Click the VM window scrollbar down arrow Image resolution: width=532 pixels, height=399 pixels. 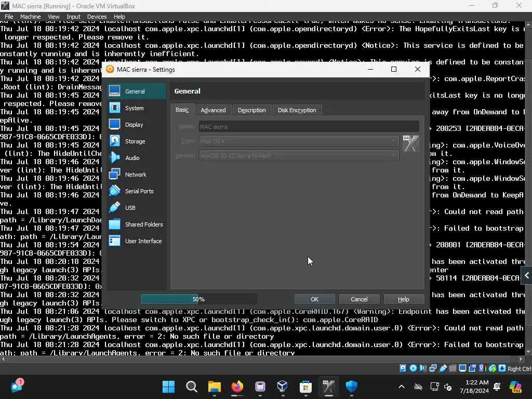528,352
